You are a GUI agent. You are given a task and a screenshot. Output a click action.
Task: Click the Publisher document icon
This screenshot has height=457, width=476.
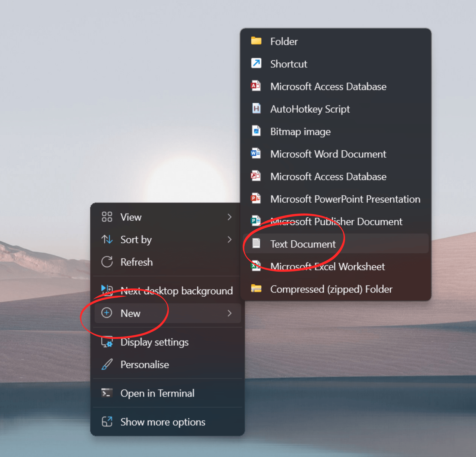[256, 221]
